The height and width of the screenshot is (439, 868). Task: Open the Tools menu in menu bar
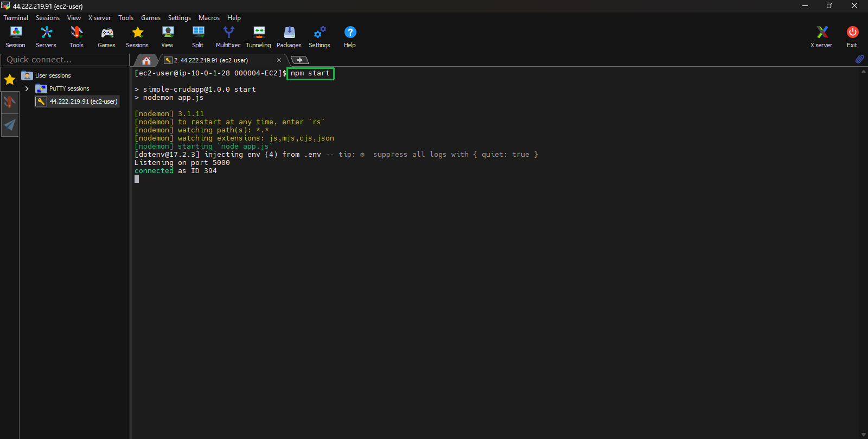(x=126, y=18)
